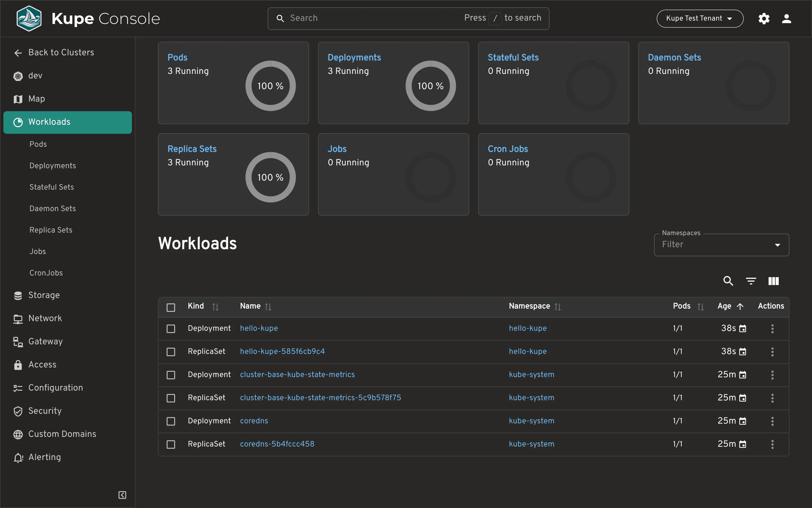Image resolution: width=812 pixels, height=508 pixels.
Task: Open actions menu for cluster-base-kube-state-metrics-5c9b578f75
Action: 773,398
